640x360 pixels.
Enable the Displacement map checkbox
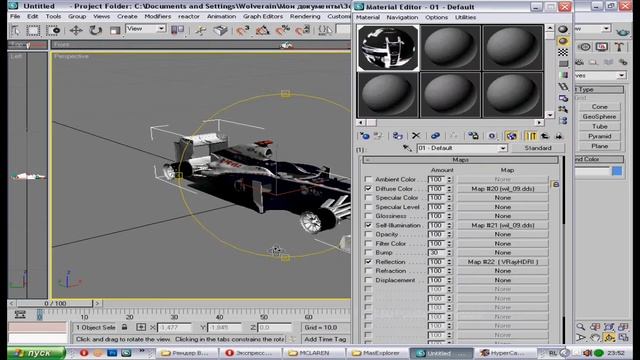368,280
